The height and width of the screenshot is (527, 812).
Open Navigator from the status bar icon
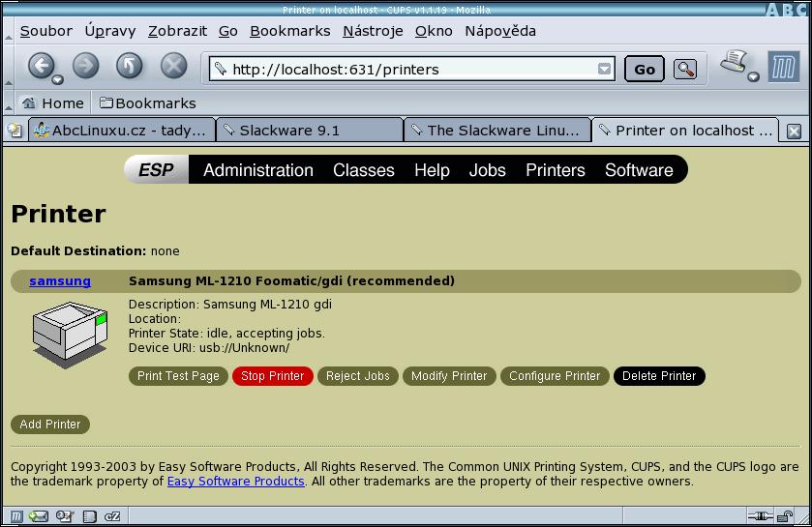[x=16, y=516]
